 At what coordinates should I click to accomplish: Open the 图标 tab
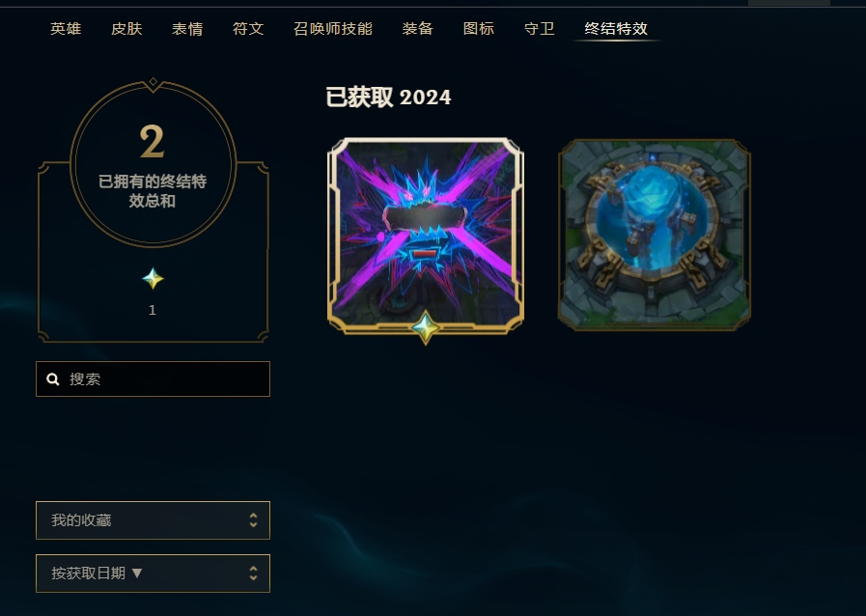(x=478, y=28)
